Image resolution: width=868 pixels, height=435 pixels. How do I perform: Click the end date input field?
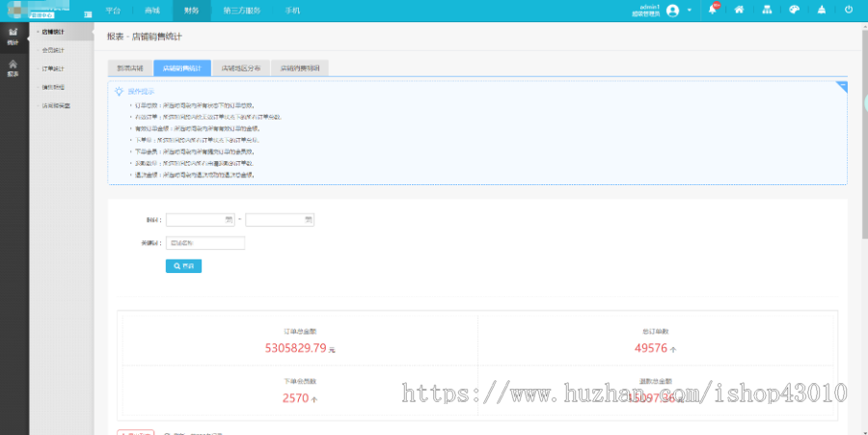[x=280, y=220]
